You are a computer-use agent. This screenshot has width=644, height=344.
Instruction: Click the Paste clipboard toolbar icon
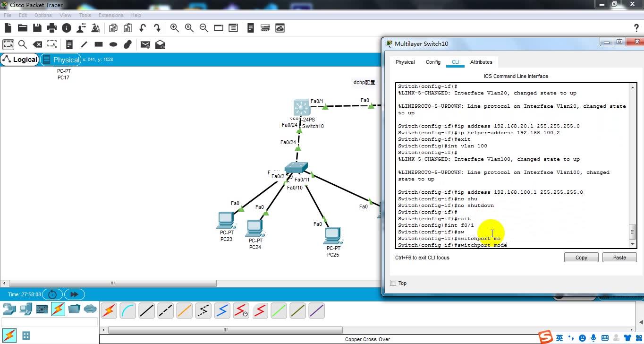[127, 28]
